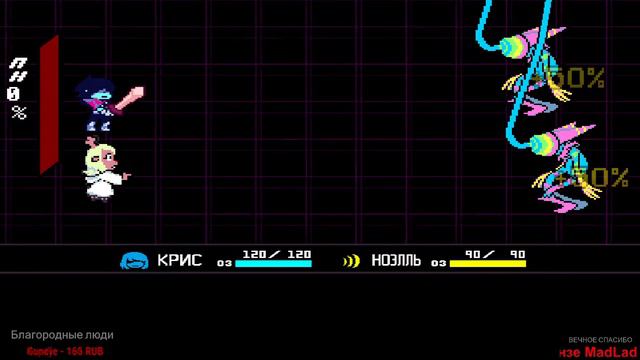Click the upper enemy's mercy percent text
The width and height of the screenshot is (640, 360).
point(569,78)
